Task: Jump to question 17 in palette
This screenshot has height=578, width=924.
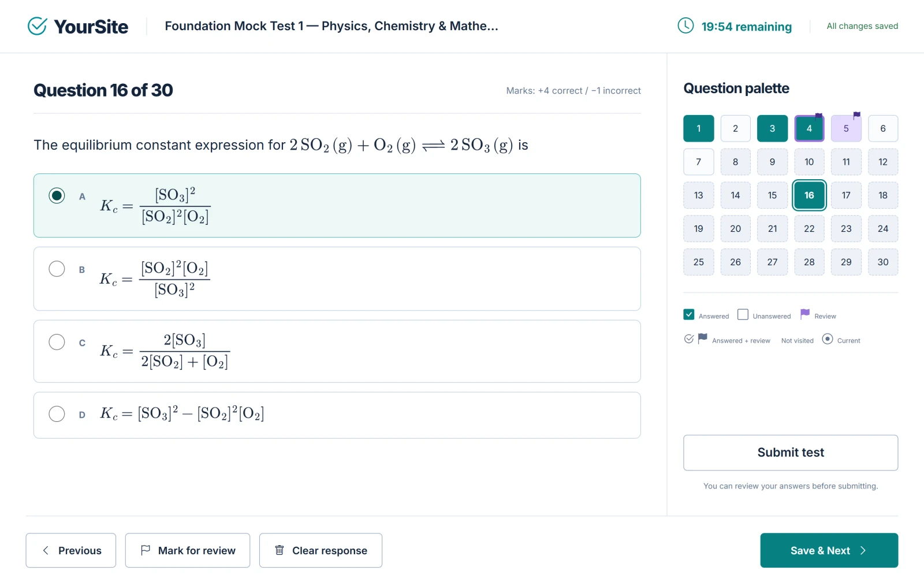Action: pyautogui.click(x=846, y=195)
